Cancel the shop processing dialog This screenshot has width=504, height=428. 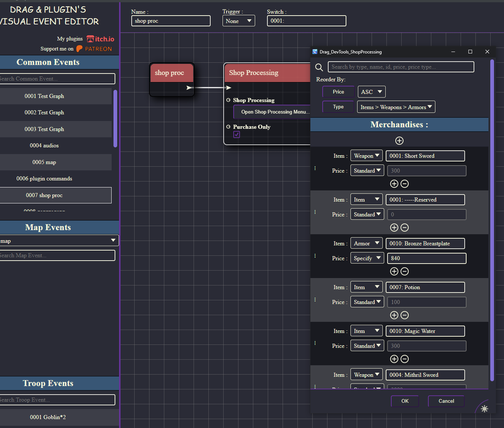tap(446, 401)
